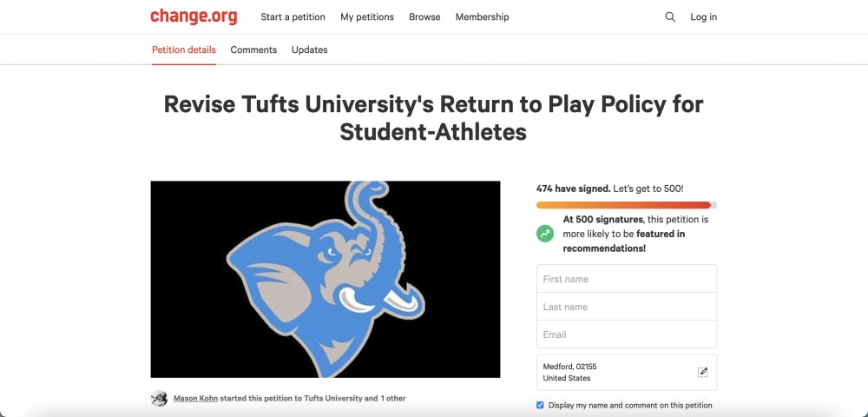The image size is (868, 417).
Task: Open the Start a petition menu
Action: coord(293,17)
